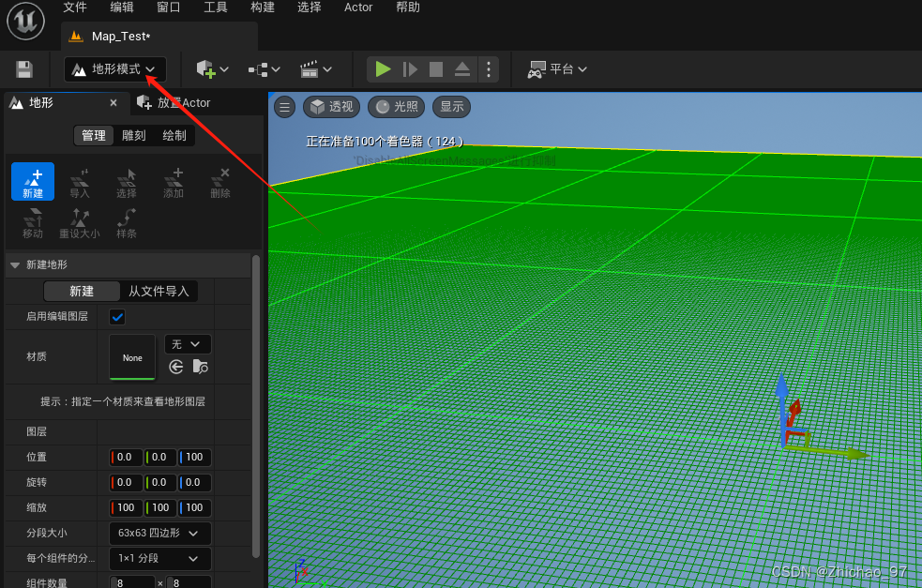This screenshot has height=588, width=922.
Task: Click the 位置 Z value field showing 100
Action: click(195, 458)
